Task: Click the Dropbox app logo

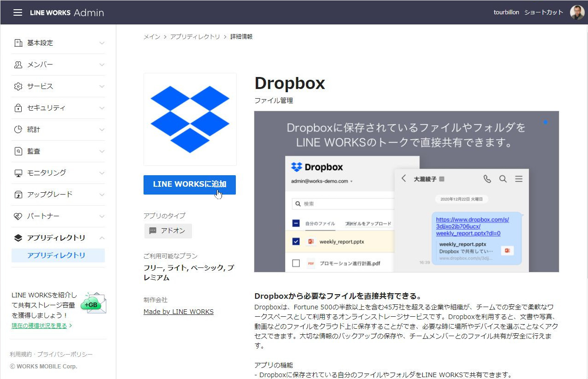Action: 190,119
